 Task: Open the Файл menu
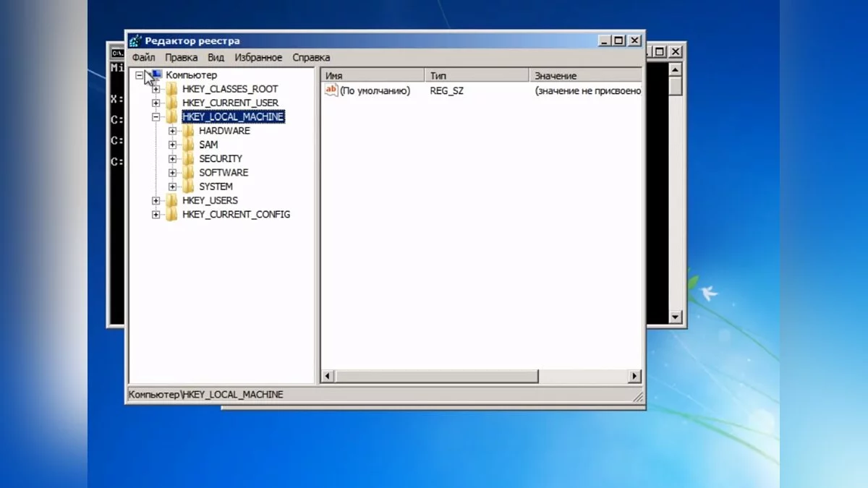[x=143, y=58]
